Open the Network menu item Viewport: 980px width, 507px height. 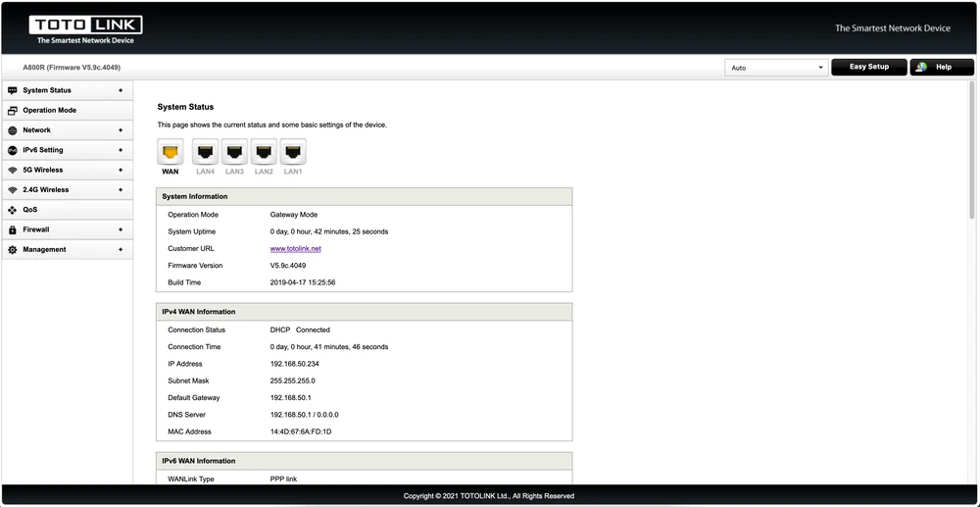click(x=68, y=130)
